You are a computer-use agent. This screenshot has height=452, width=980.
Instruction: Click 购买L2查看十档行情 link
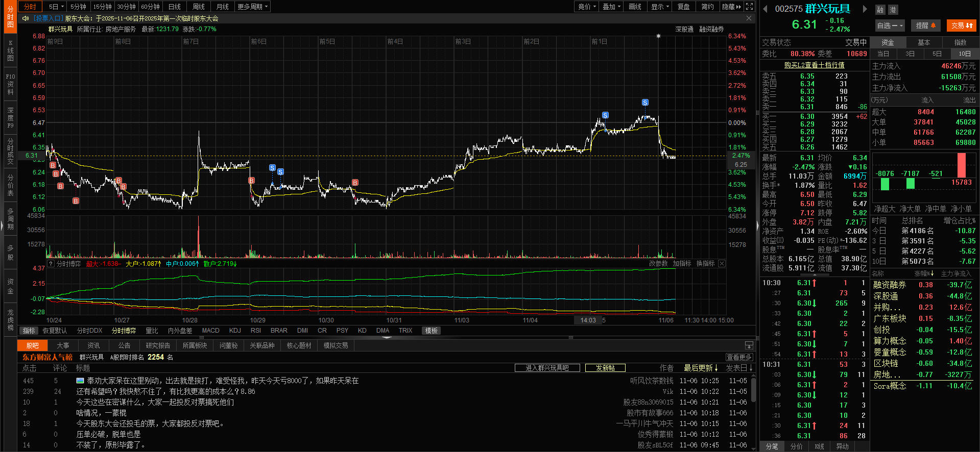[x=814, y=65]
